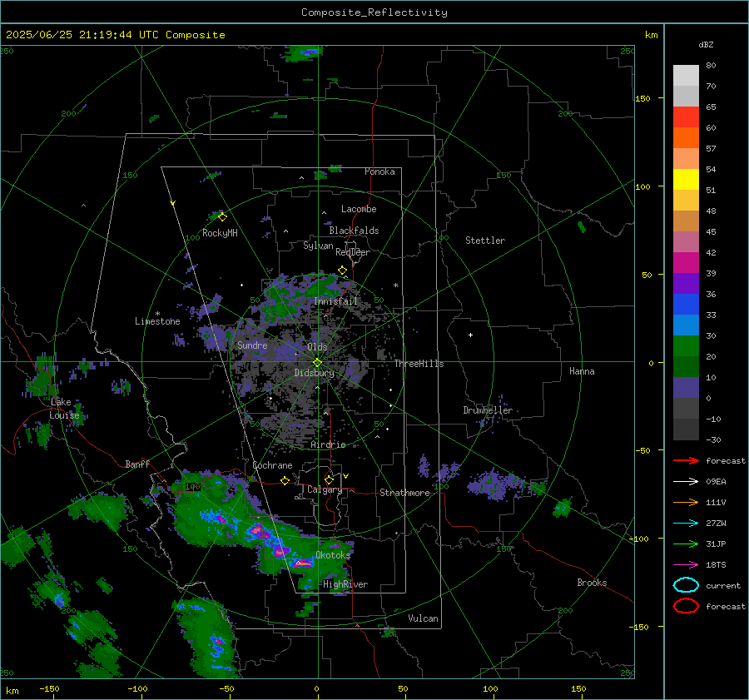This screenshot has width=749, height=700.
Task: Click the -30 value on the dBZ scale
Action: 713,439
